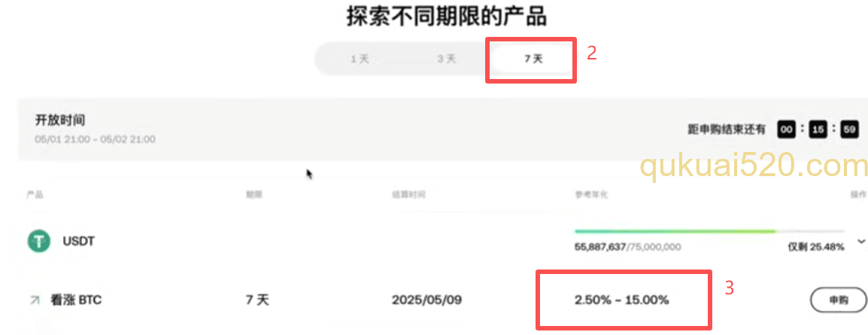The width and height of the screenshot is (868, 335).
Task: Click the countdown hours box 00
Action: [x=786, y=129]
